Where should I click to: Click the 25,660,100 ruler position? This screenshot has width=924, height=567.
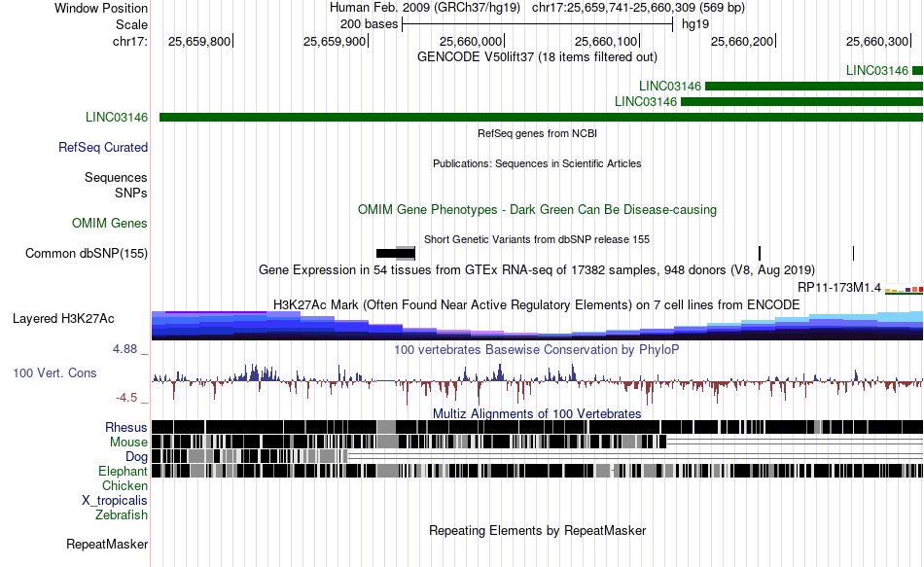pos(606,41)
